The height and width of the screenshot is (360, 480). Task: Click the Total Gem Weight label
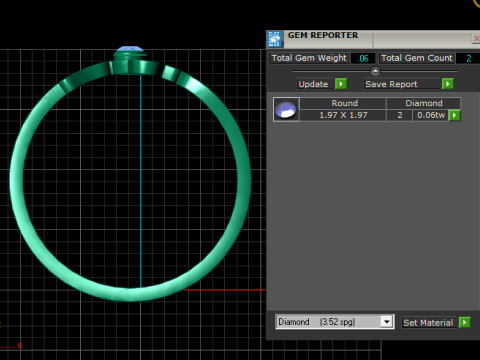[309, 58]
